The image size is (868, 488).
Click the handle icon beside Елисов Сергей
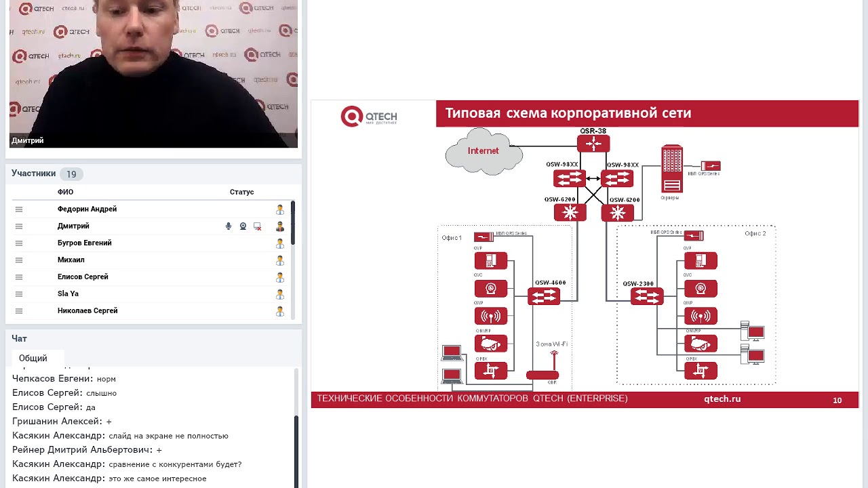click(x=19, y=277)
